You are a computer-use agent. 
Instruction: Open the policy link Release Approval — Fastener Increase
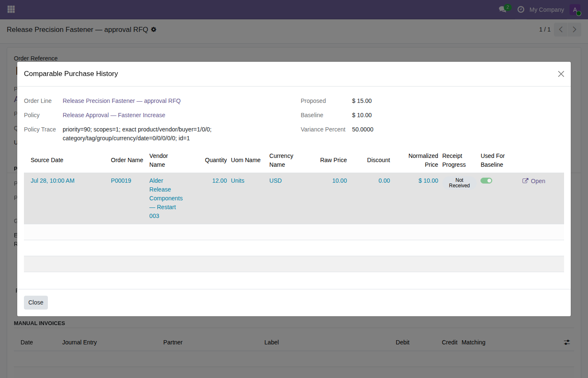pyautogui.click(x=114, y=115)
